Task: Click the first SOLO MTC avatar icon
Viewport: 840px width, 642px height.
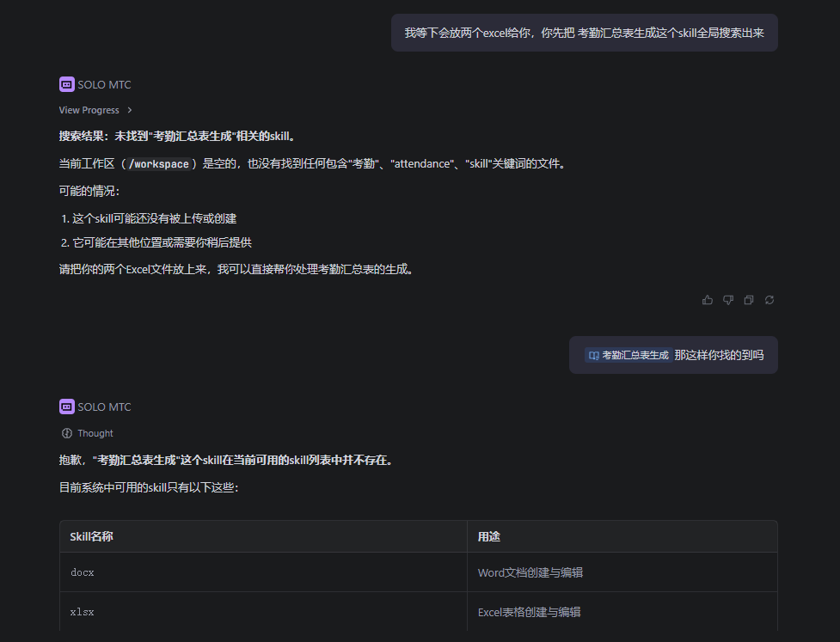Action: click(x=66, y=84)
